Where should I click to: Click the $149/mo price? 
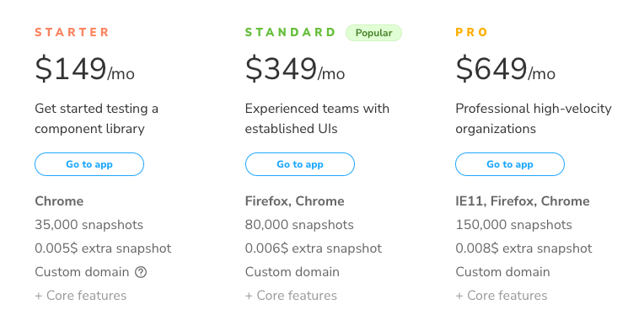tap(84, 68)
